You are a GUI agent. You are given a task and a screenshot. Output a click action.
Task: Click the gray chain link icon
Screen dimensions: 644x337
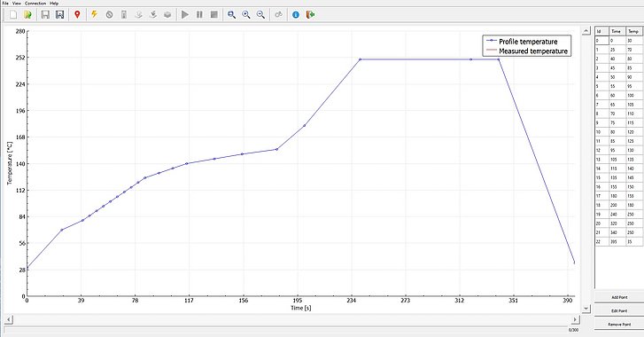point(278,15)
